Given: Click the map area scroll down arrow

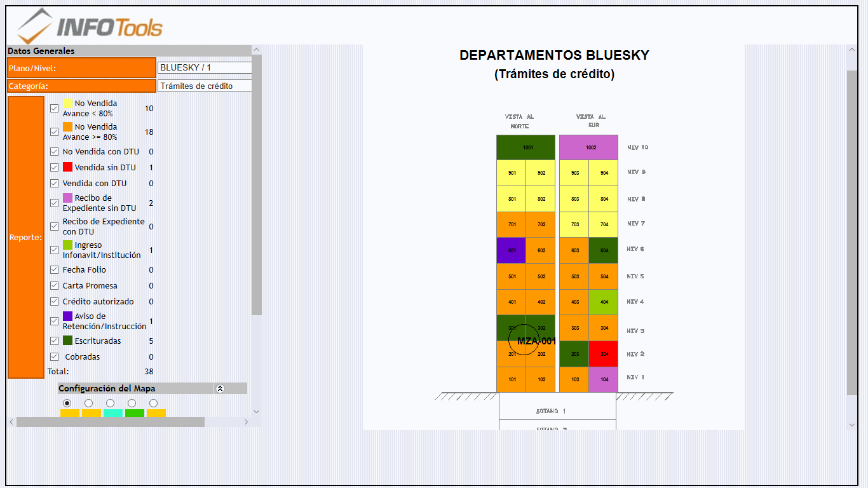Looking at the screenshot, I should coord(852,424).
